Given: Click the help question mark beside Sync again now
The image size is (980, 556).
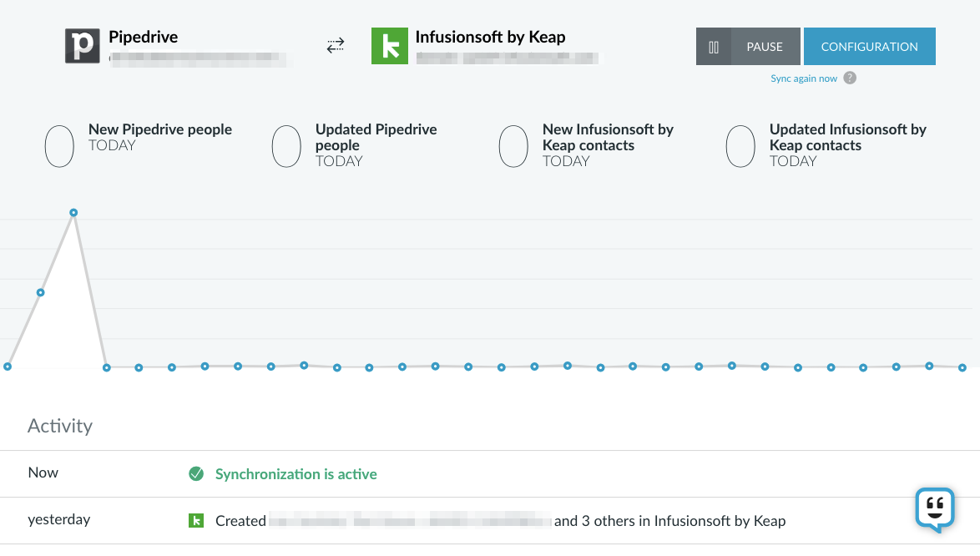Looking at the screenshot, I should (850, 78).
